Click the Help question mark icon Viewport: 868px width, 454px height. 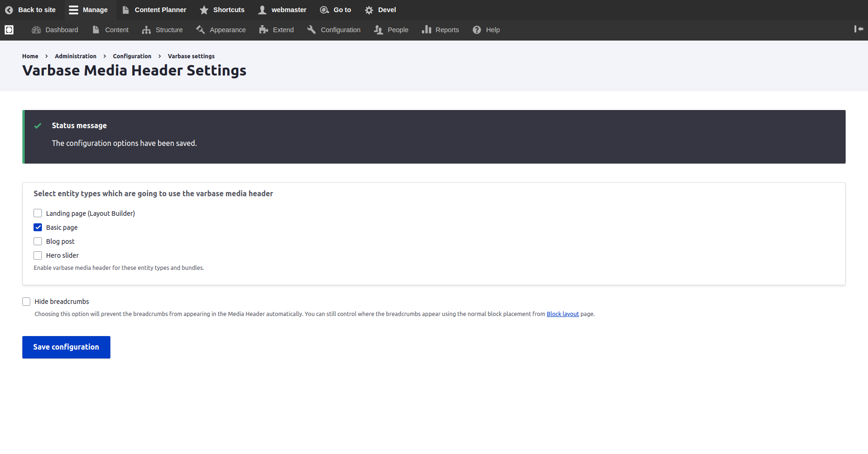pos(477,30)
